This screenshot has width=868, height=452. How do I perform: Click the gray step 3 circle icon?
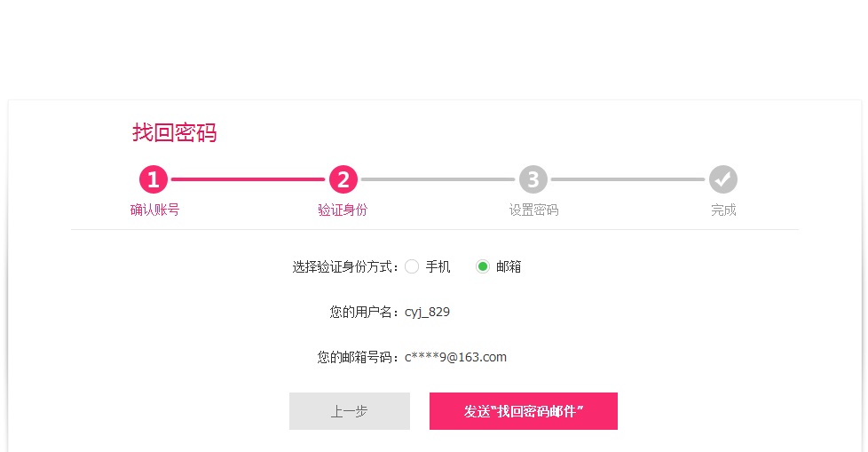coord(533,179)
